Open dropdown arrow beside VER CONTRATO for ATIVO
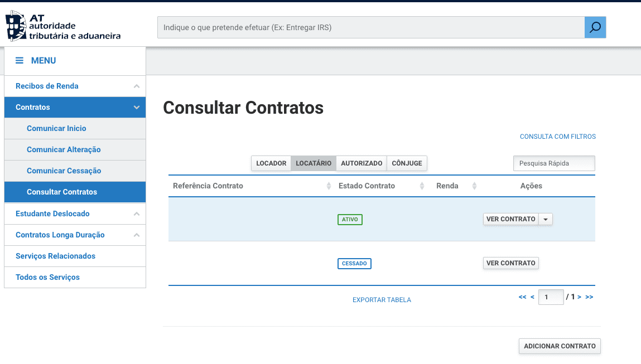This screenshot has width=641, height=364. 546,220
